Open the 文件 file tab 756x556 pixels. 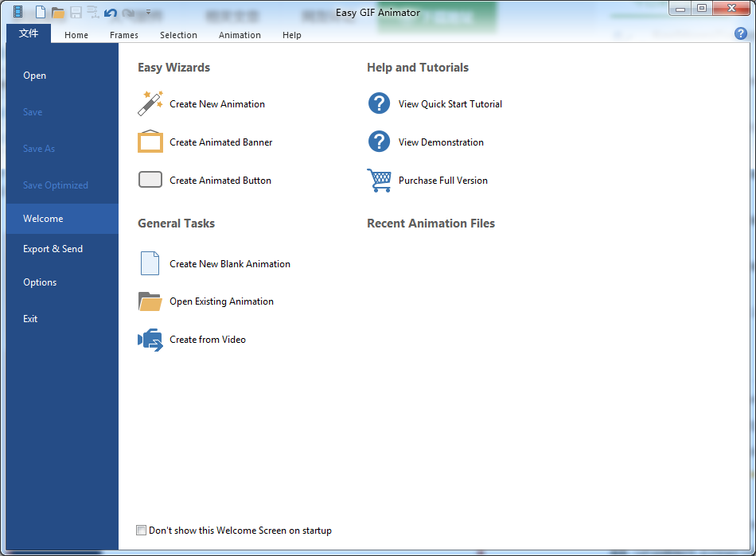coord(29,33)
